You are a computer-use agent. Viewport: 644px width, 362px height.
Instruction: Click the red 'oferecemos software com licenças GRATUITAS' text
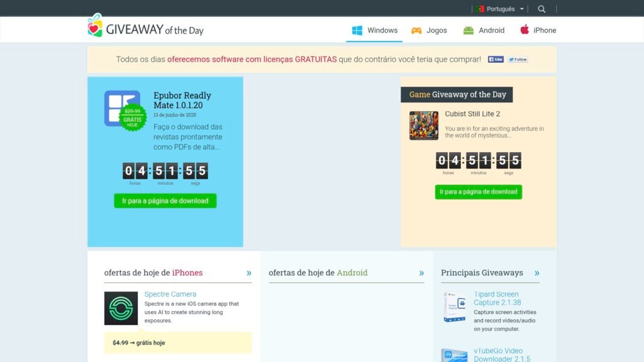pos(252,59)
